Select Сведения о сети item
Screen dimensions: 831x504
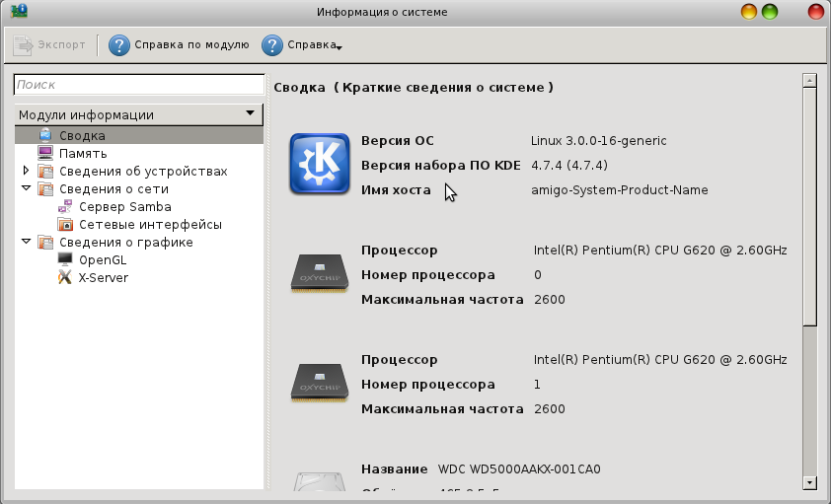[113, 189]
